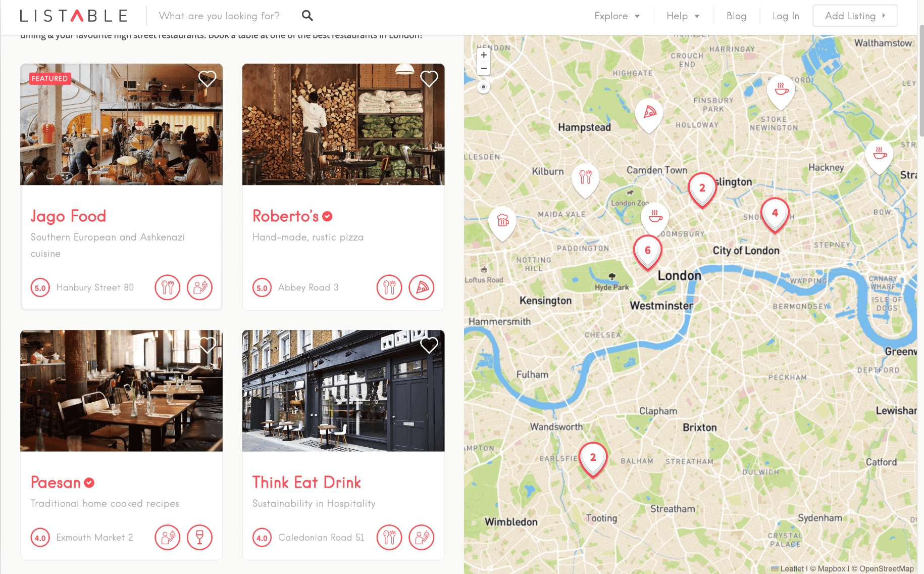The height and width of the screenshot is (574, 924).
Task: Click the Roberto's 5.0 rating badge
Action: 262,288
